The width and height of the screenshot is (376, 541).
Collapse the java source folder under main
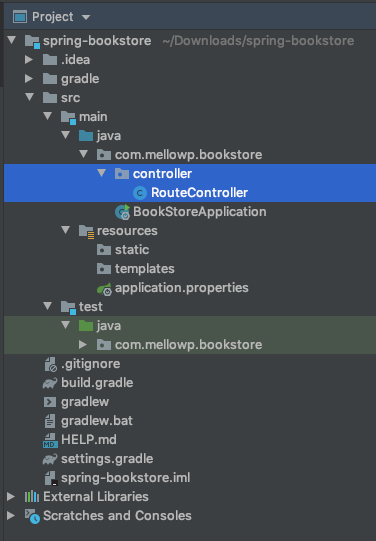point(66,135)
